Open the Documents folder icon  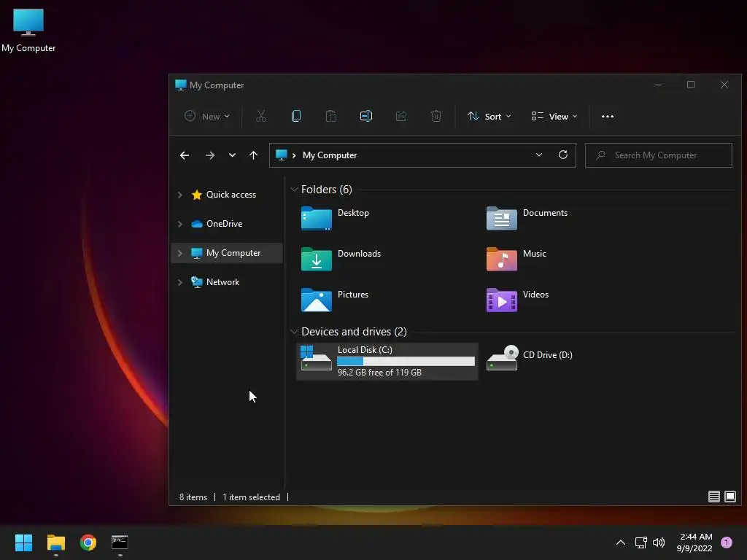click(x=502, y=218)
